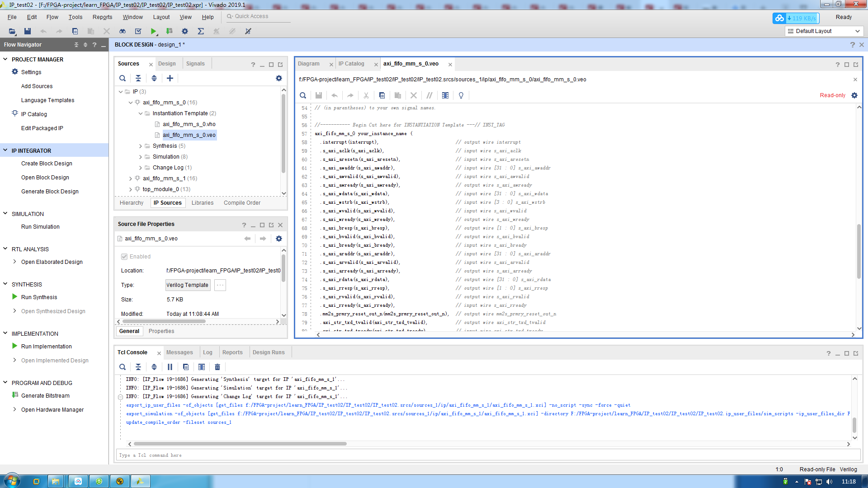Click lightbulb icon in the editor toolbar
Viewport: 868px width, 488px height.
tap(461, 95)
